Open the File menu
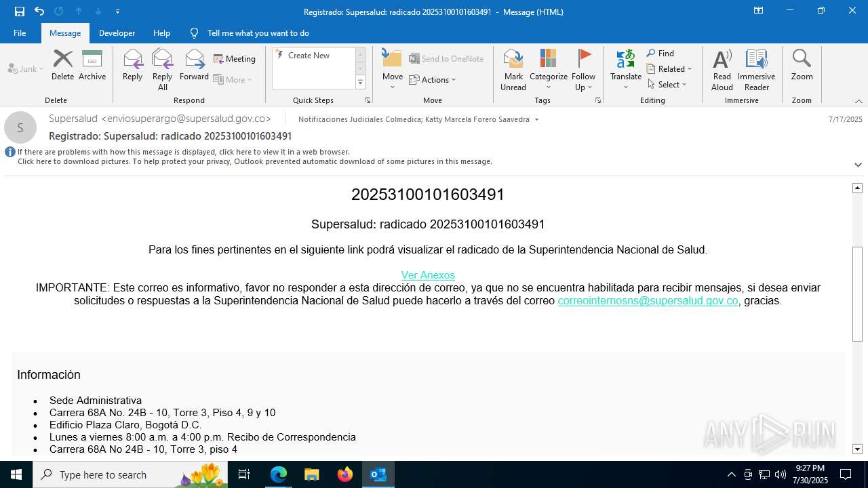The width and height of the screenshot is (868, 488). (x=20, y=33)
